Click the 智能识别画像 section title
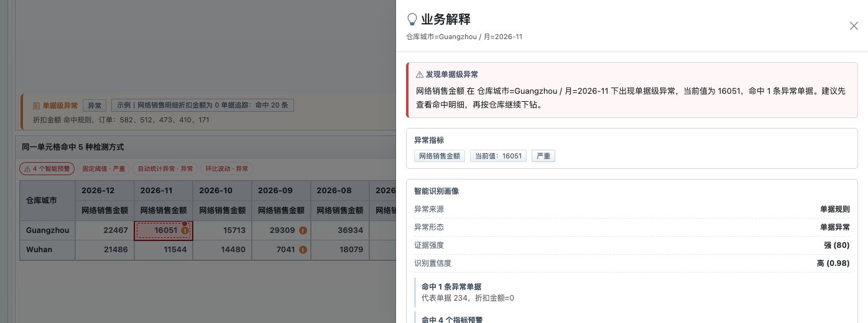This screenshot has height=323, width=868. [436, 191]
